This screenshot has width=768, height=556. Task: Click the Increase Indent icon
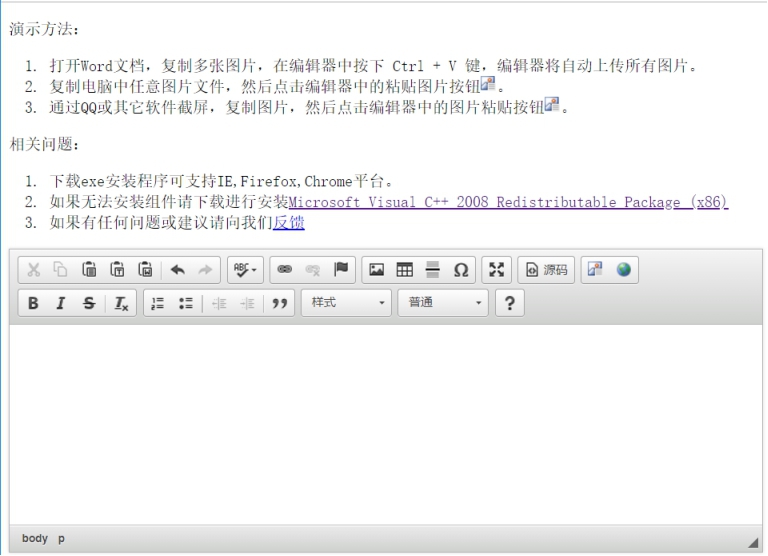(x=247, y=303)
